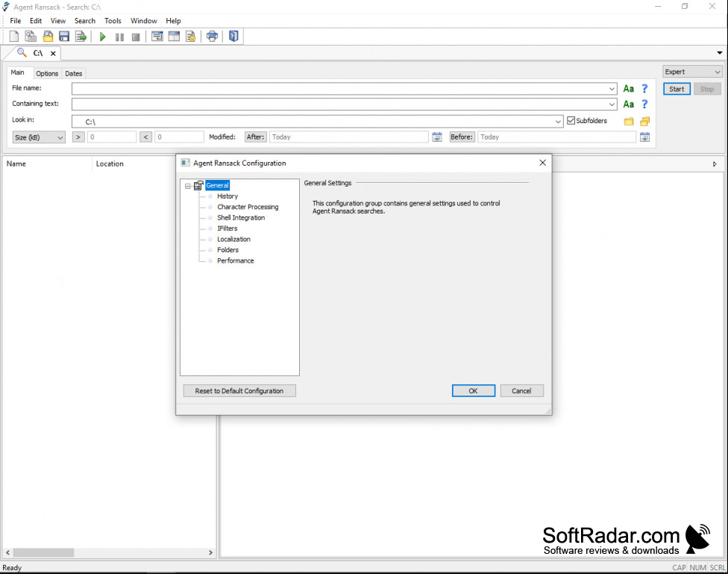Viewport: 728px width, 574px height.
Task: Open the Window menu
Action: coord(144,21)
